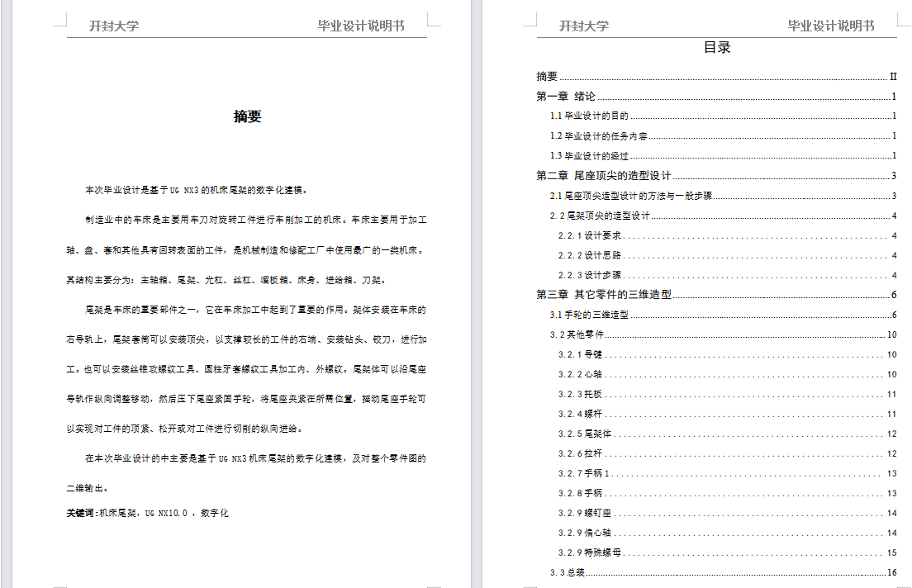The width and height of the screenshot is (912, 588).
Task: Jump to 第二章 尾座顶尖的造型设计
Action: (716, 175)
